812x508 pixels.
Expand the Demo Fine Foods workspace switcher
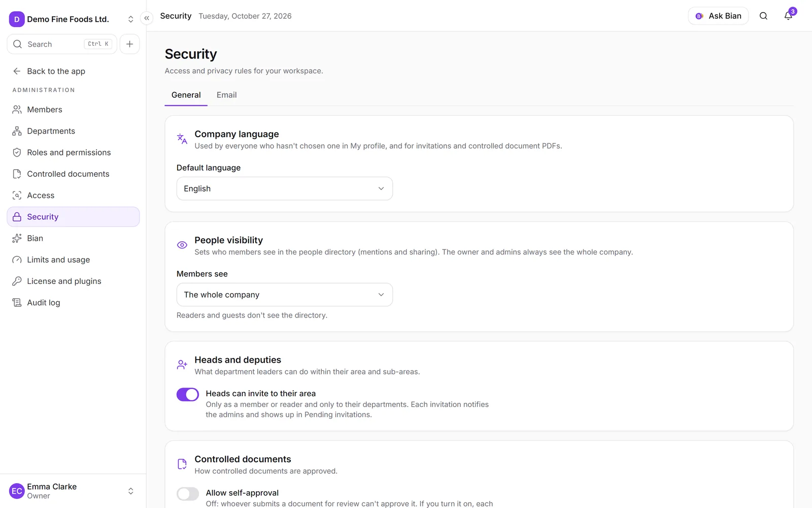pos(130,19)
